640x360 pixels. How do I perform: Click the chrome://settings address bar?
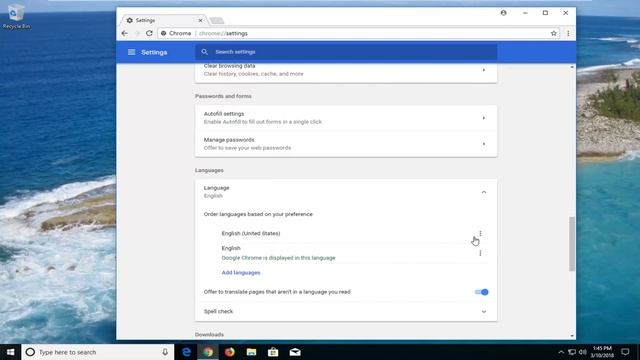[x=358, y=33]
